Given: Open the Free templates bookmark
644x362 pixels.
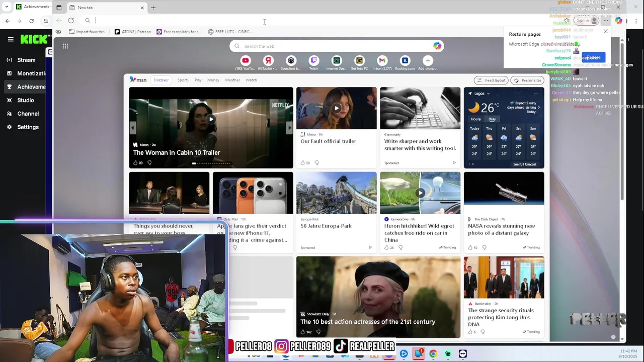Looking at the screenshot, I should (179, 32).
